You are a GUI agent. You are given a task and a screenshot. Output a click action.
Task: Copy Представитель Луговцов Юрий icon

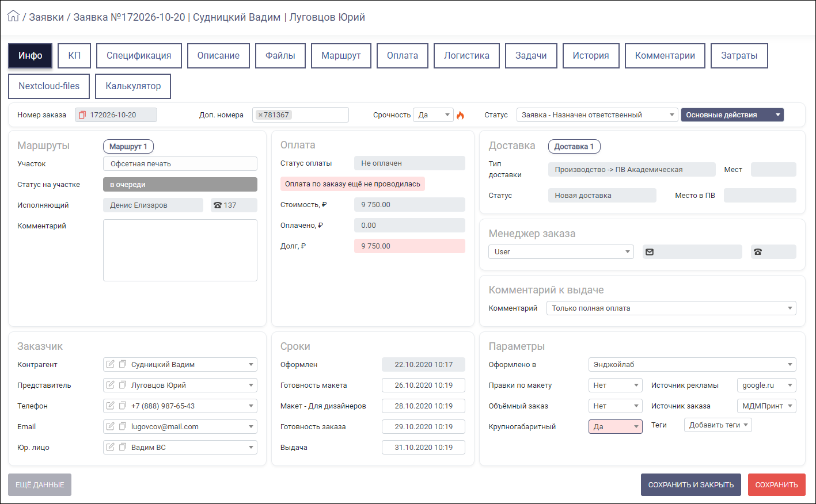point(122,385)
